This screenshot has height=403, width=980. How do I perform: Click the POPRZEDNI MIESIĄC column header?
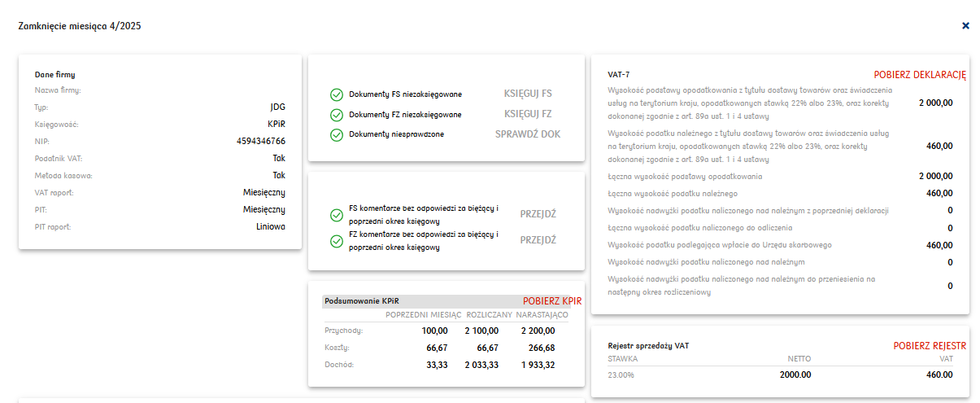tap(424, 315)
